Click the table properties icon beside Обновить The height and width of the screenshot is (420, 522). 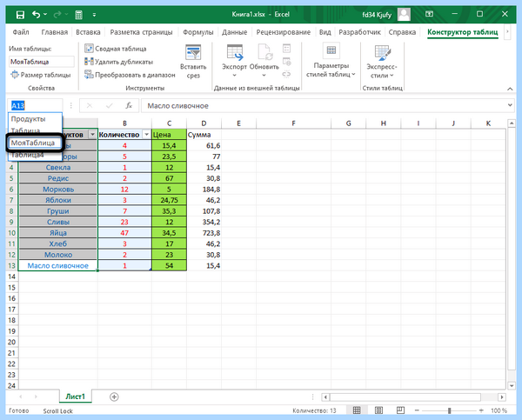tap(286, 49)
